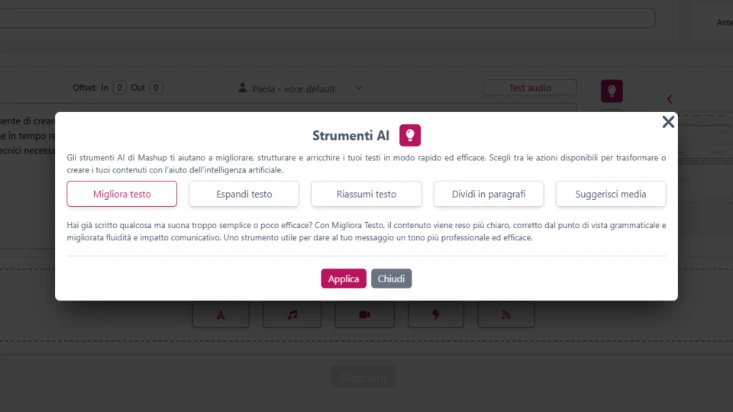Click the lightning bolt icon button
The image size is (733, 412).
click(435, 314)
